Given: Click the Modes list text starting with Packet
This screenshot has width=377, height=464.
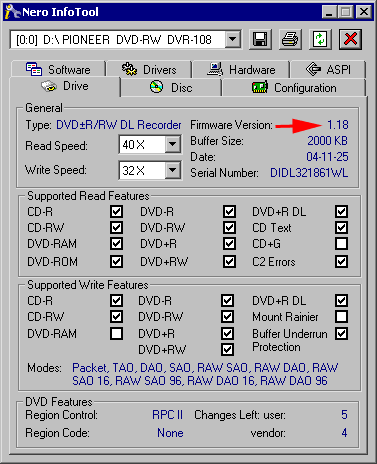Looking at the screenshot, I should (205, 374).
